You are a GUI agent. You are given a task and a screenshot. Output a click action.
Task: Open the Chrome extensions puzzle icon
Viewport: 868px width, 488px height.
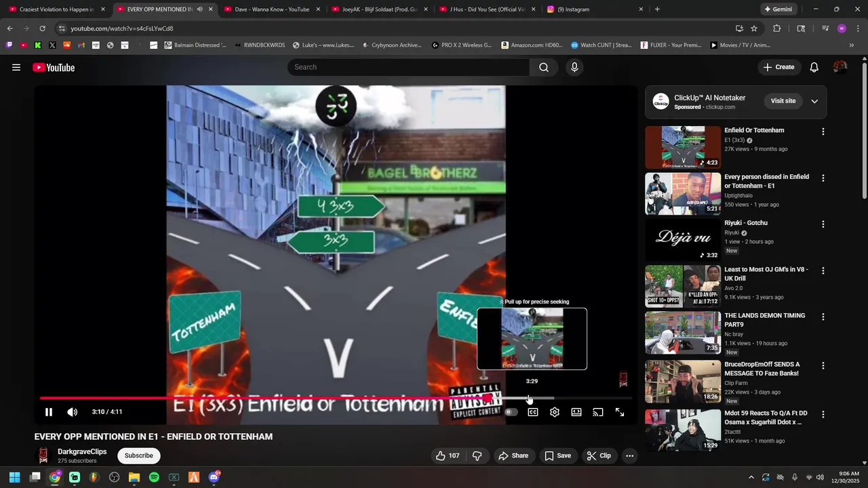777,28
